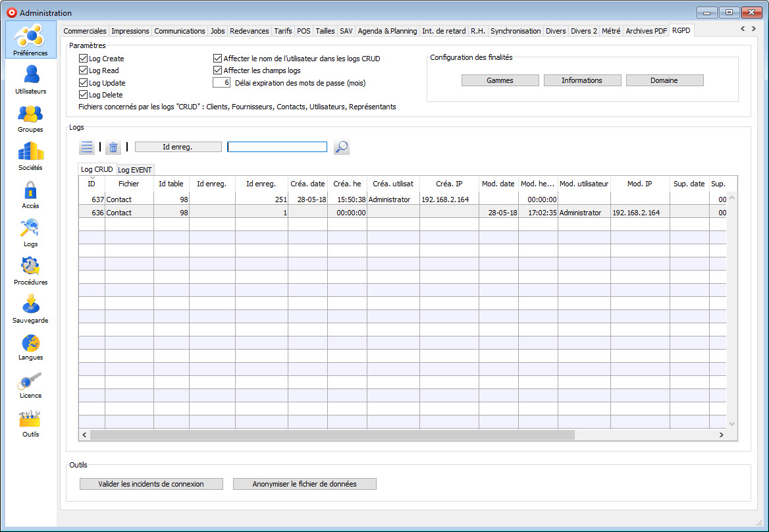Click the Id enreg. search field selector
The height and width of the screenshot is (532, 769).
(x=178, y=147)
